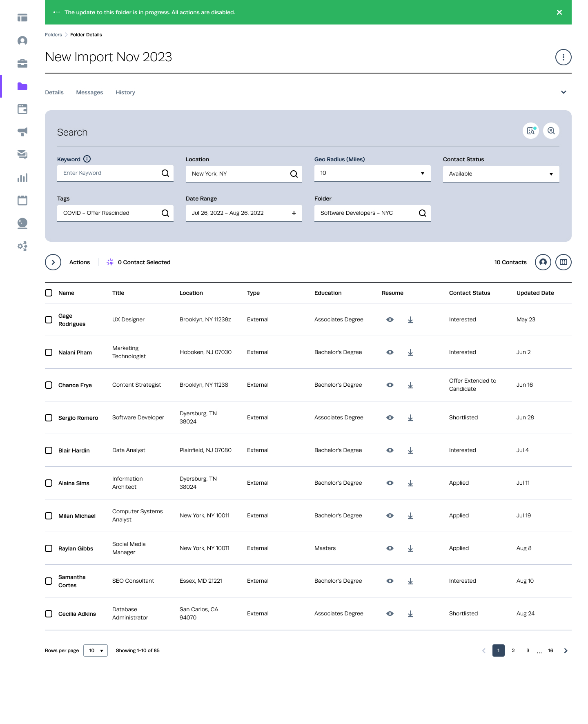Go to page 2 of results
588x724 pixels.
(x=513, y=650)
